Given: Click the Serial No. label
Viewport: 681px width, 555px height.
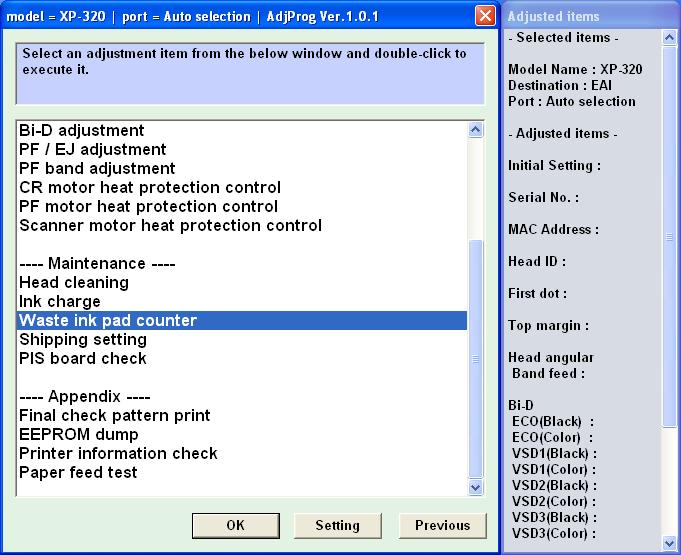Looking at the screenshot, I should [x=543, y=198].
